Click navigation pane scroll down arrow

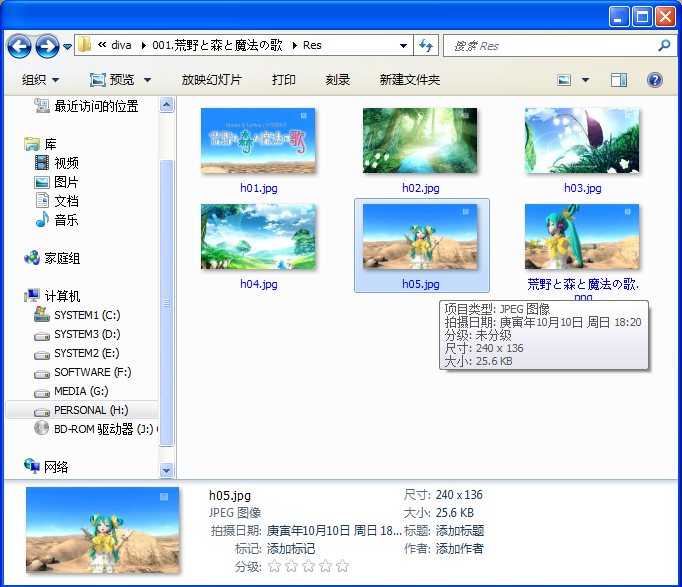coord(167,470)
